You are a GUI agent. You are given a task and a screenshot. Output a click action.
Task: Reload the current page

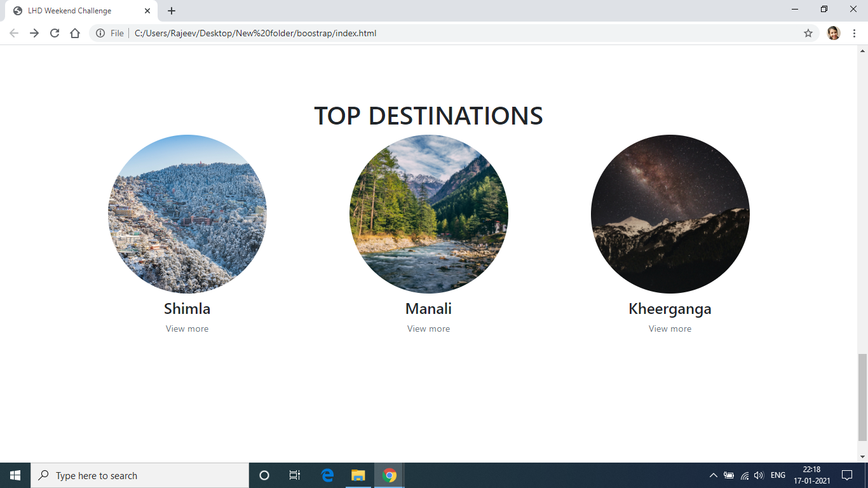coord(53,33)
